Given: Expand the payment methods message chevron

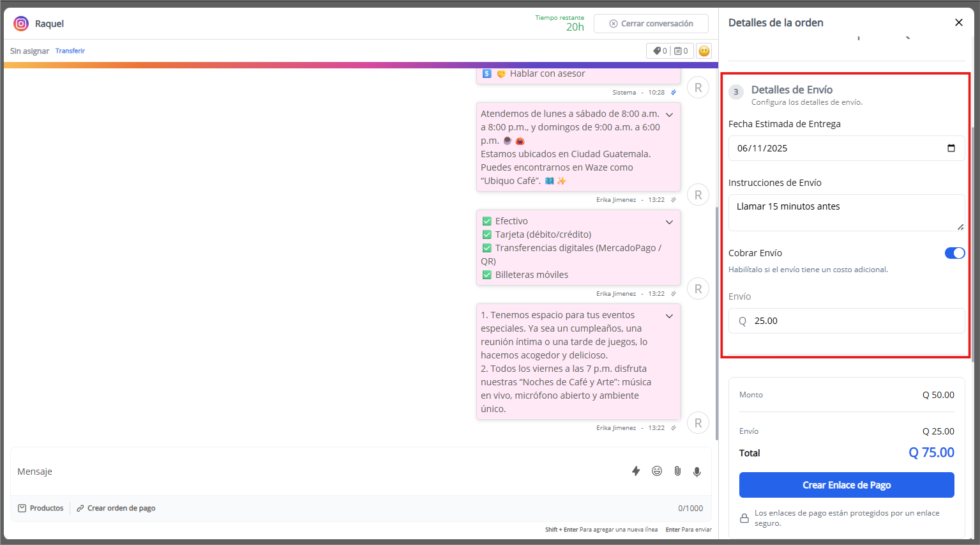Looking at the screenshot, I should pyautogui.click(x=669, y=222).
